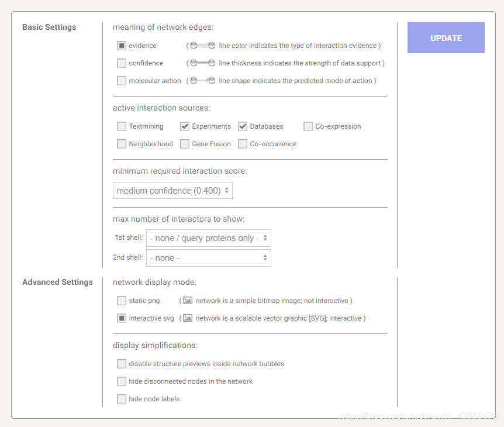This screenshot has height=427, width=504.
Task: Select molecular action edge meaning
Action: [122, 81]
